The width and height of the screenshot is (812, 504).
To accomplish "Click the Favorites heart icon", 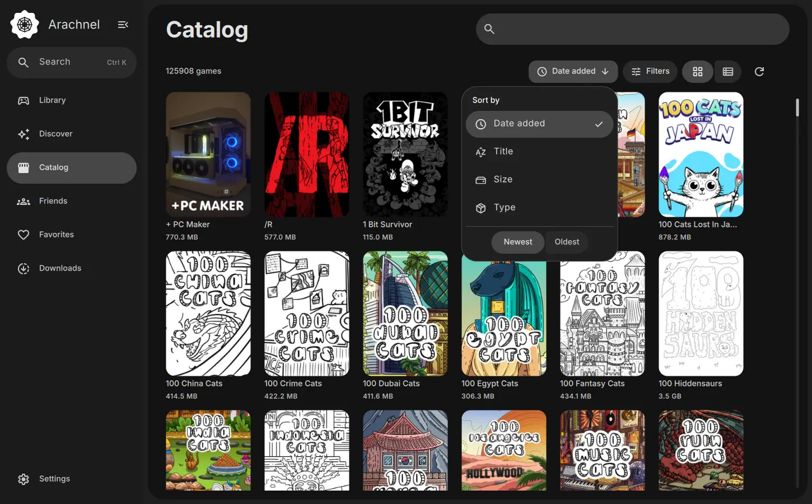I will pos(24,235).
